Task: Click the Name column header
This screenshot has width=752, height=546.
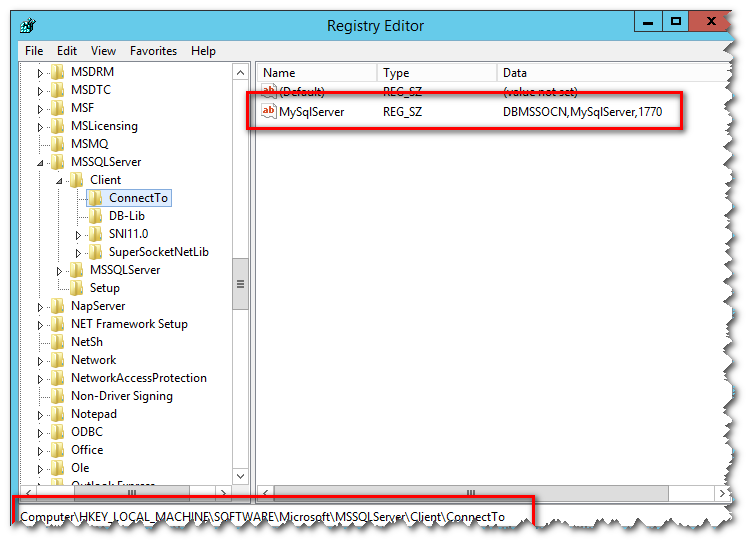Action: point(317,73)
